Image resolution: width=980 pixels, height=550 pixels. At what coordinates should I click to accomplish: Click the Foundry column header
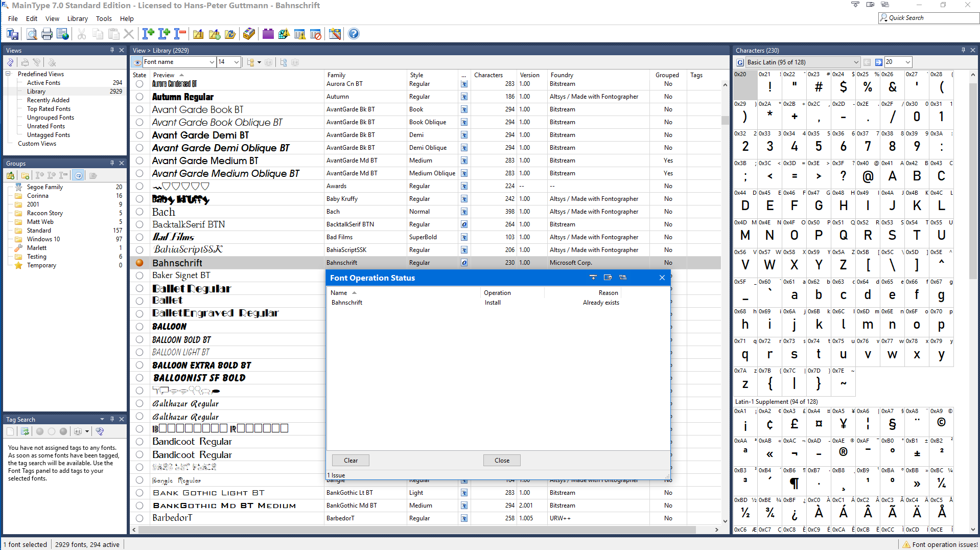coord(598,75)
